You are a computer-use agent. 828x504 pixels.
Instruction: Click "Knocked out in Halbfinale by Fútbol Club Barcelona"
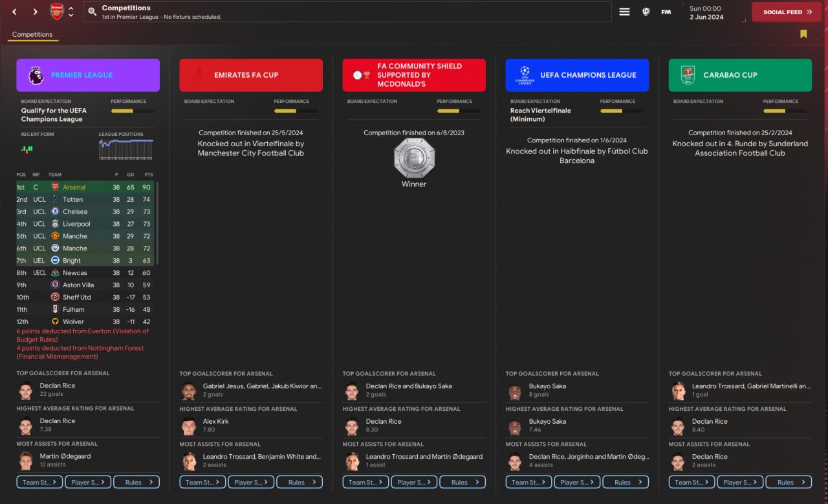coord(577,156)
